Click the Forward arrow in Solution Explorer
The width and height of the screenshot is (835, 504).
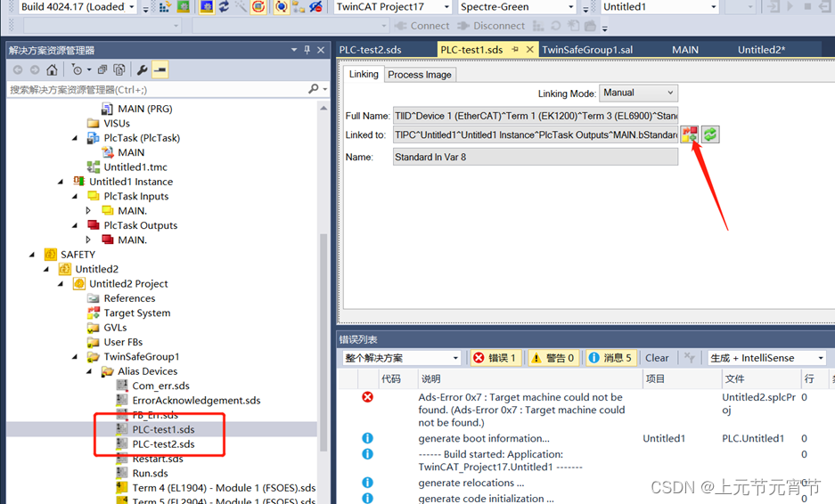click(35, 69)
